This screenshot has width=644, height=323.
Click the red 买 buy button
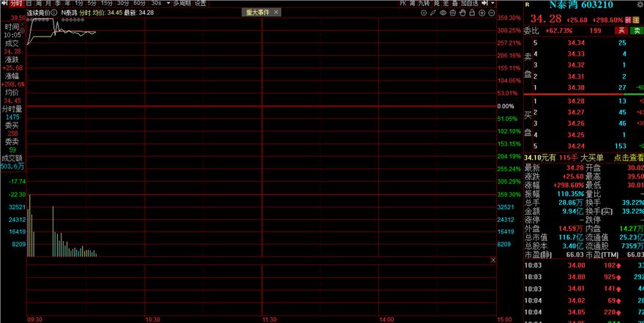(621, 30)
